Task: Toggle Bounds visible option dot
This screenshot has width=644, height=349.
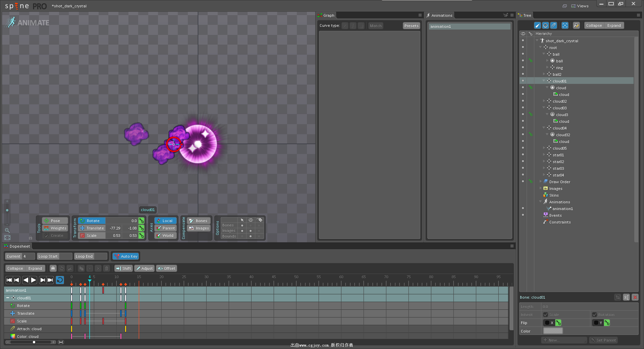Action: [x=251, y=236]
